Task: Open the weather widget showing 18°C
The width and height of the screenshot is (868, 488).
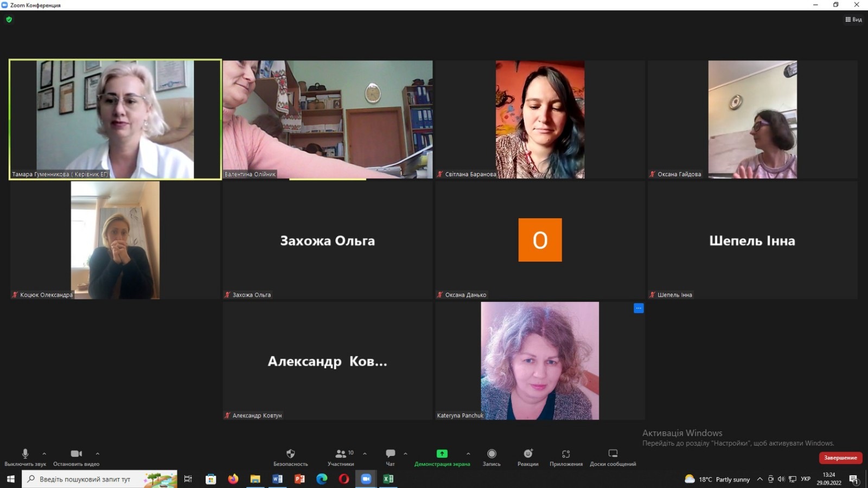Action: 717,479
